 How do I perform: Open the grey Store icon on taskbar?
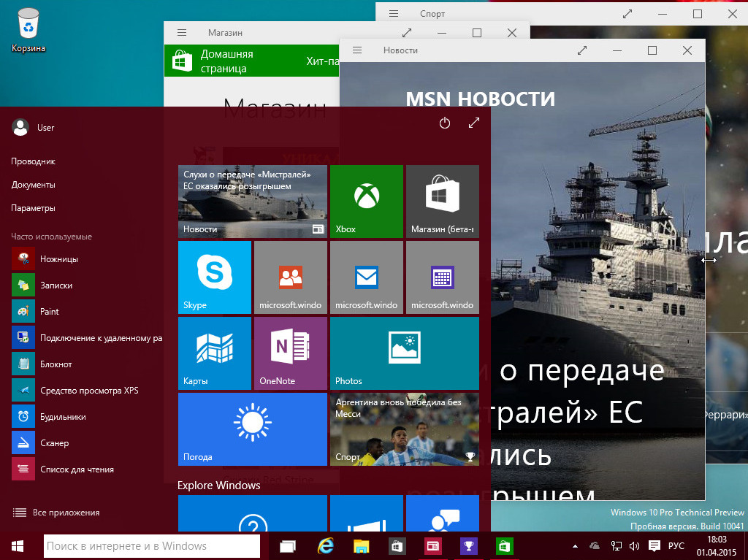[x=397, y=546]
